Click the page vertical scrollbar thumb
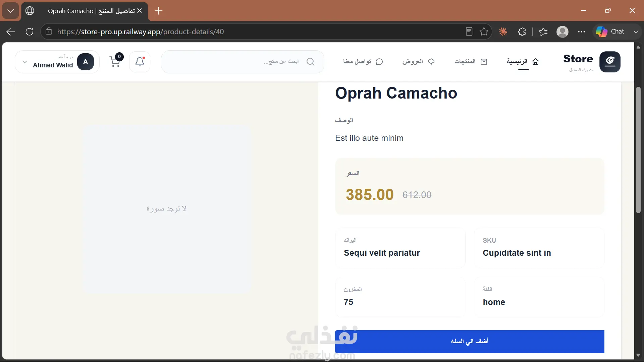The image size is (644, 362). tap(638, 150)
